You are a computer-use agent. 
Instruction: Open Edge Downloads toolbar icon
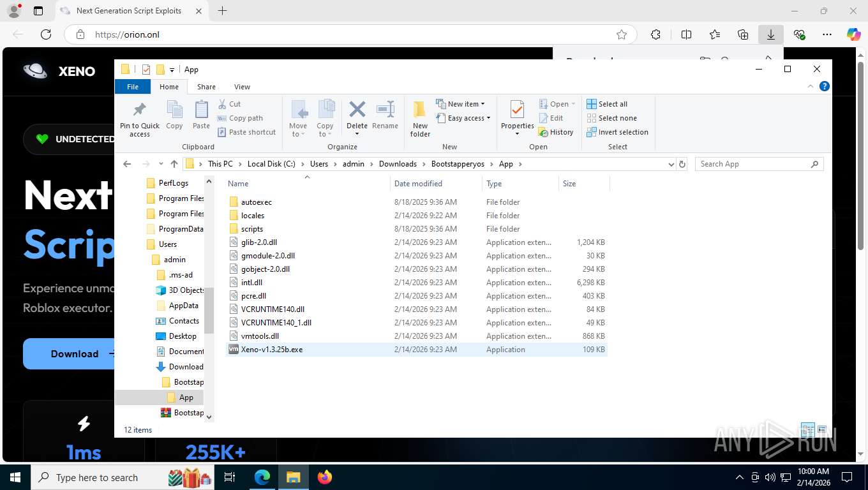(x=771, y=34)
